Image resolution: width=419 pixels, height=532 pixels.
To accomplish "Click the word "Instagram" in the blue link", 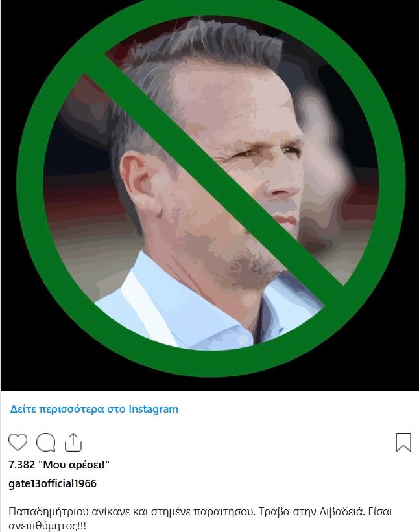I will click(x=153, y=409).
